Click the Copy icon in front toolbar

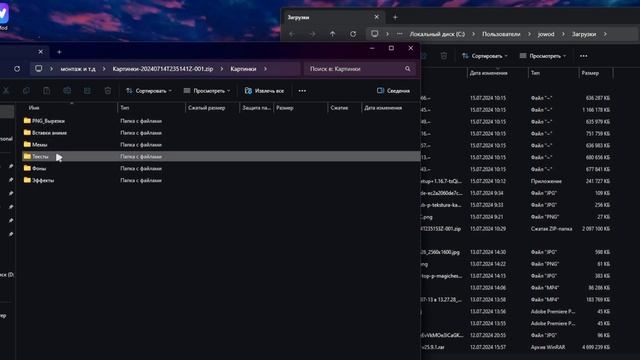coord(26,91)
